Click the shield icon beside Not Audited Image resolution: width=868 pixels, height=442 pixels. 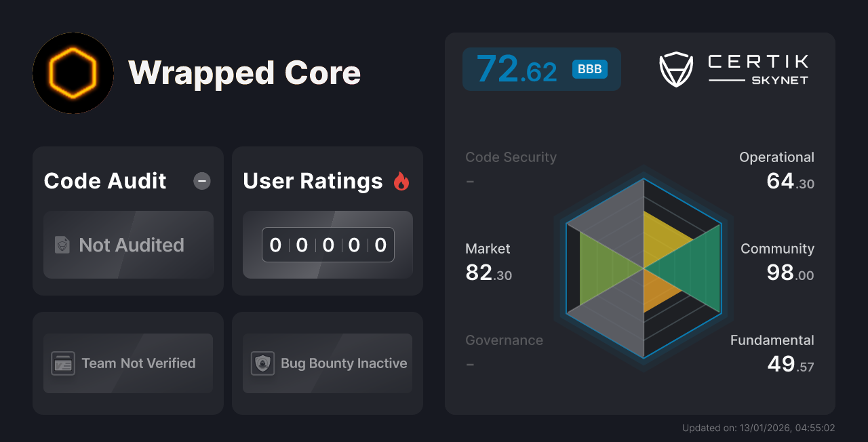[61, 245]
